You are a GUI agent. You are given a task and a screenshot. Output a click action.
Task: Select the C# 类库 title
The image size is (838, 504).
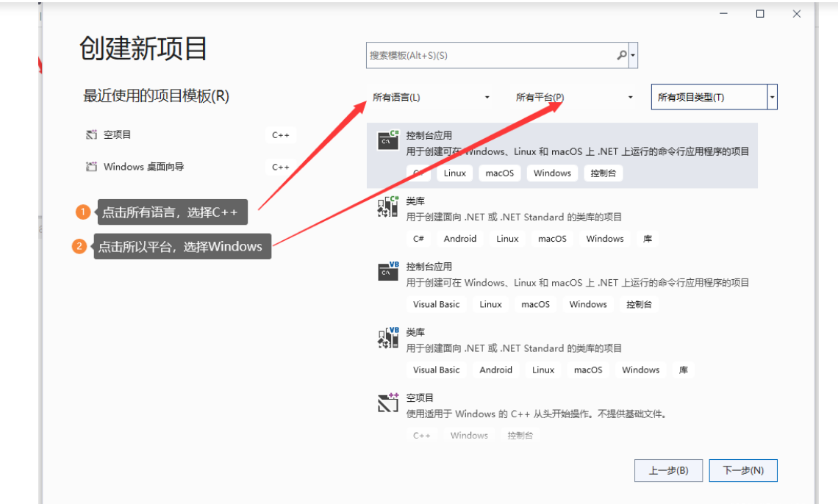point(415,201)
